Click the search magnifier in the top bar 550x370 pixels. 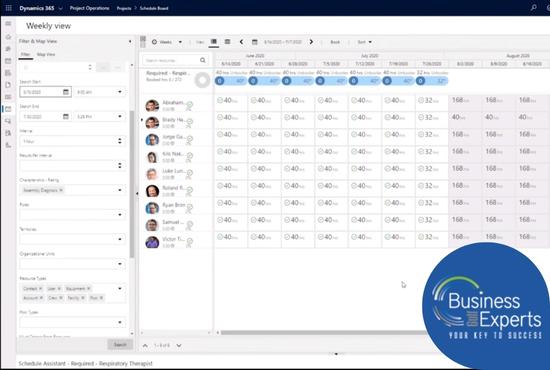coord(534,7)
